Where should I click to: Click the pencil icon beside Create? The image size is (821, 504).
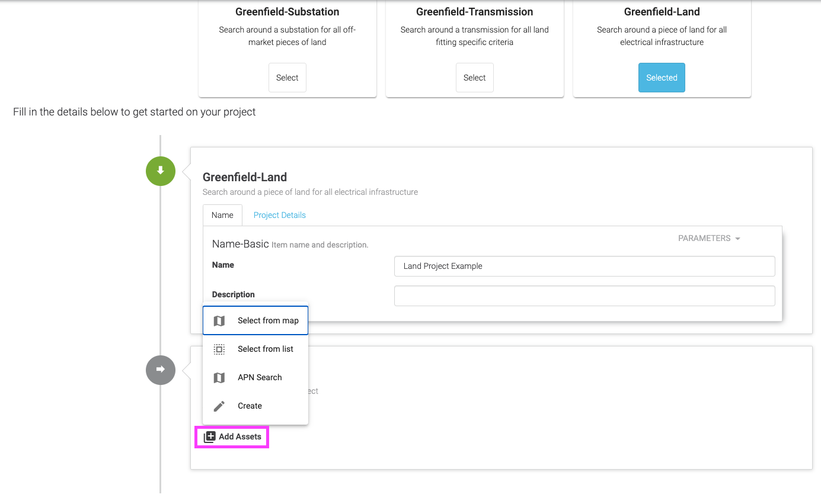(x=219, y=406)
